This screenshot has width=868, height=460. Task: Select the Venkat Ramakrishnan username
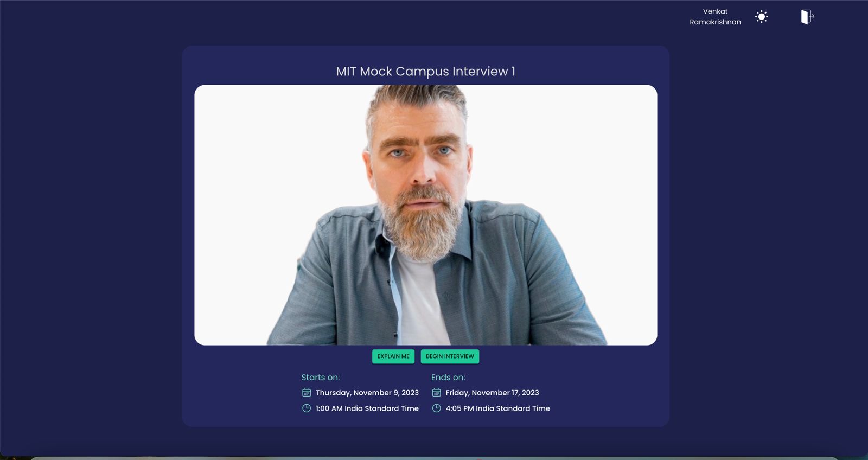click(x=715, y=17)
